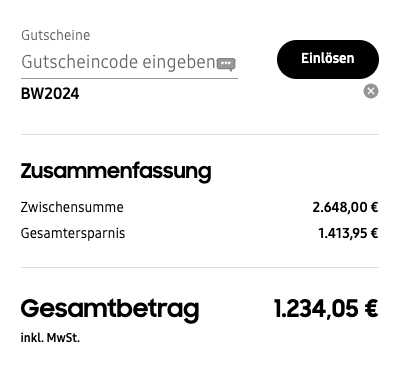Click the inkl. MwSt. note
The width and height of the screenshot is (401, 369).
[50, 338]
